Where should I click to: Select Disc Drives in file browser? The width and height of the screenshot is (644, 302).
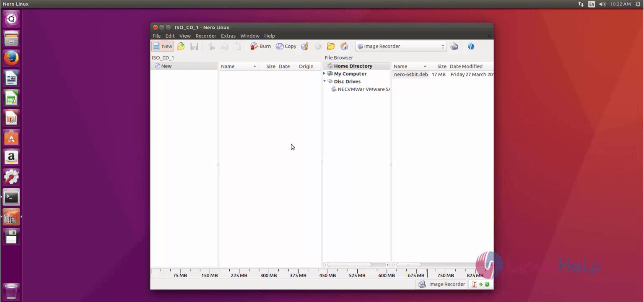347,81
